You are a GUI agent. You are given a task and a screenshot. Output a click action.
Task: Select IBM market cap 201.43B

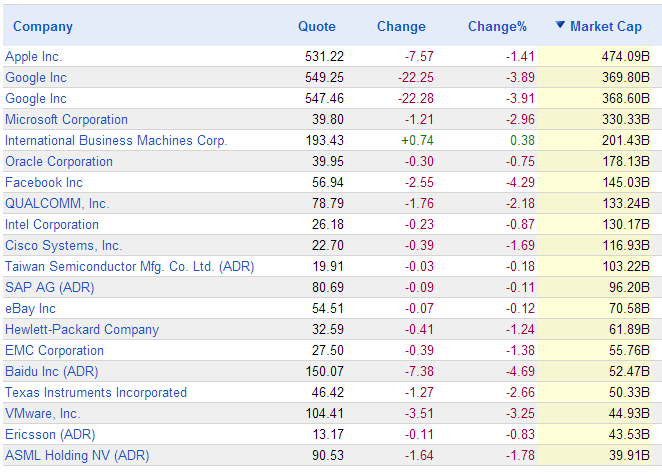point(626,141)
